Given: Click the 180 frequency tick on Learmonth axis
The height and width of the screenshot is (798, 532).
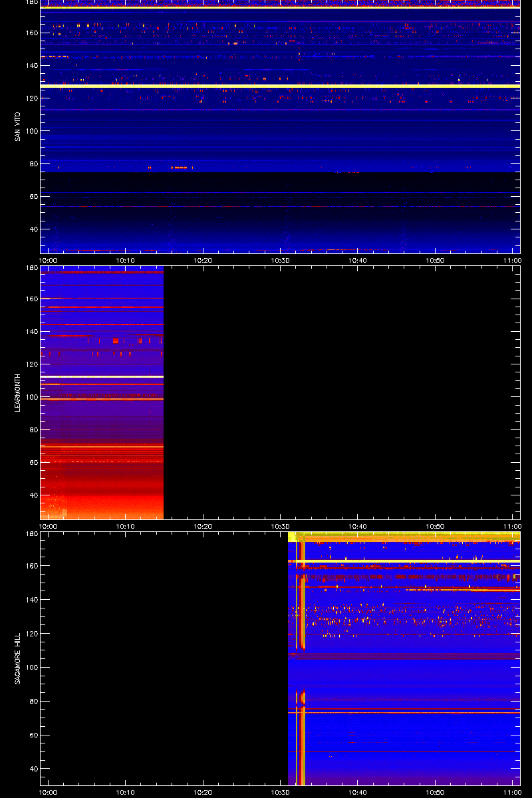Looking at the screenshot, I should (31, 268).
